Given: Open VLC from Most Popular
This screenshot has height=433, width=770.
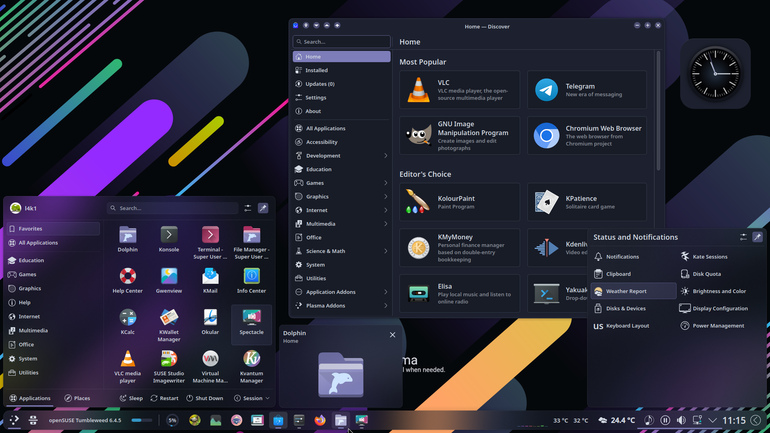Looking at the screenshot, I should pos(459,90).
